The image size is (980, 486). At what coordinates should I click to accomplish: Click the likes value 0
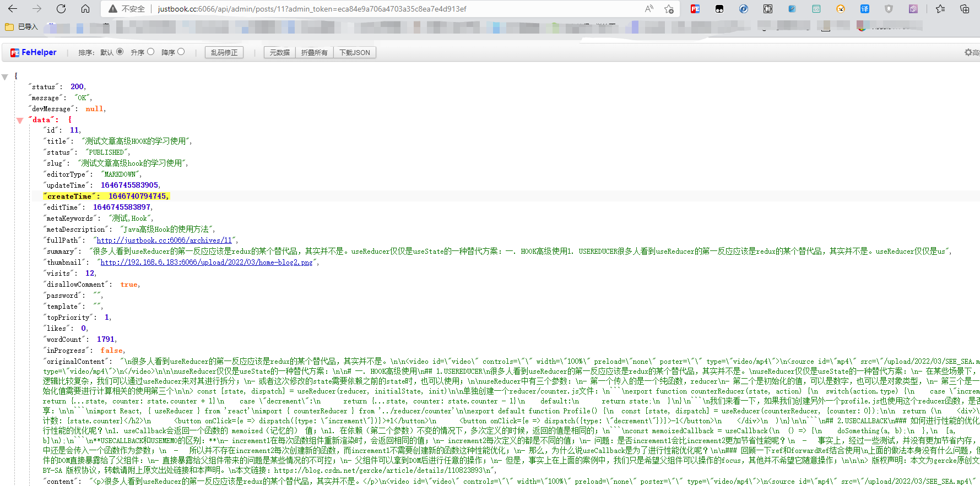(84, 329)
